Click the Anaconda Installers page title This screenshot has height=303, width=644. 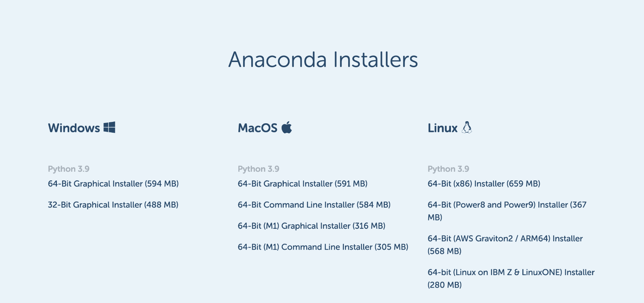pos(323,60)
